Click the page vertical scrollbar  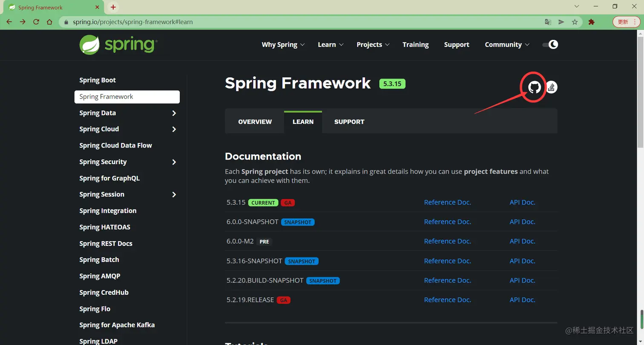click(x=641, y=91)
